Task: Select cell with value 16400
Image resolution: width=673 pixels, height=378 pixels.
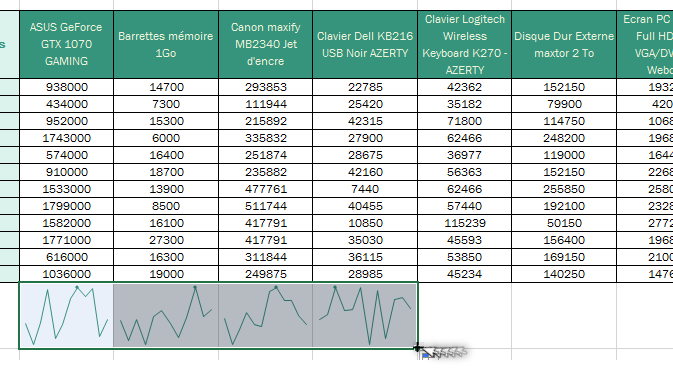Action: [166, 155]
